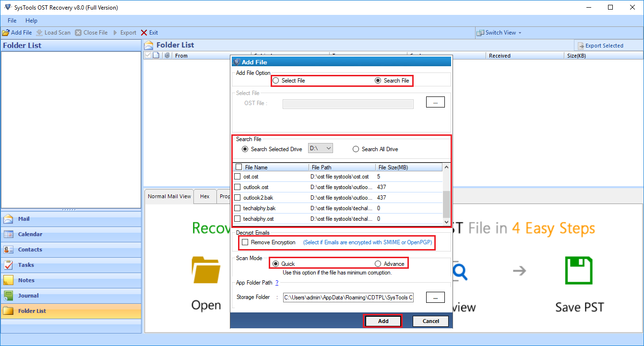This screenshot has width=644, height=346.
Task: Click the Exit red X icon
Action: click(144, 33)
